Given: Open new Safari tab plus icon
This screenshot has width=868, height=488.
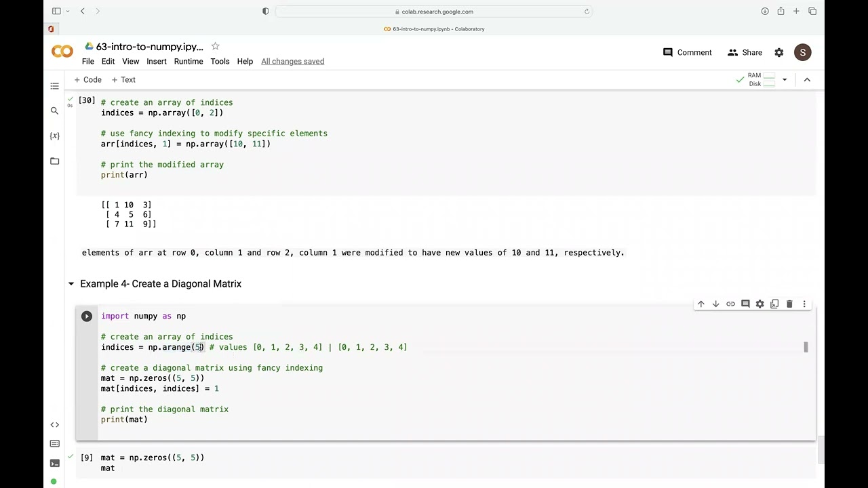Looking at the screenshot, I should click(796, 11).
